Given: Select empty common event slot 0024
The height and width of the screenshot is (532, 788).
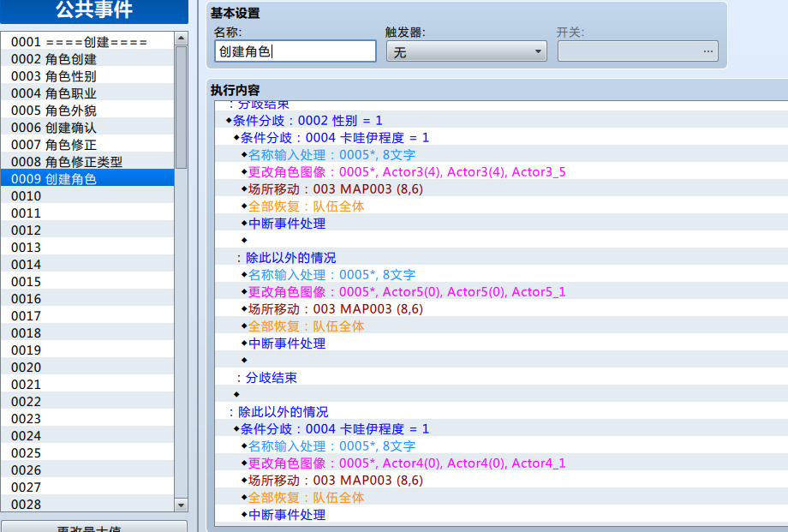Looking at the screenshot, I should pos(87,435).
